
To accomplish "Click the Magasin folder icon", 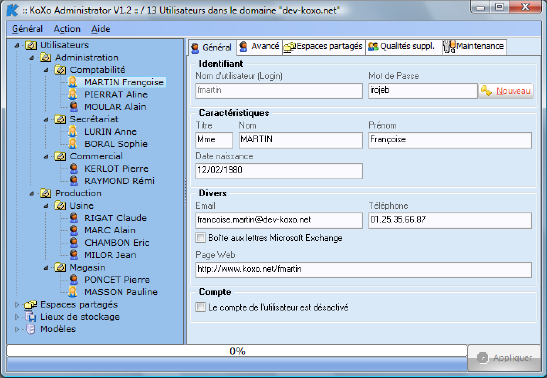I will coord(60,267).
